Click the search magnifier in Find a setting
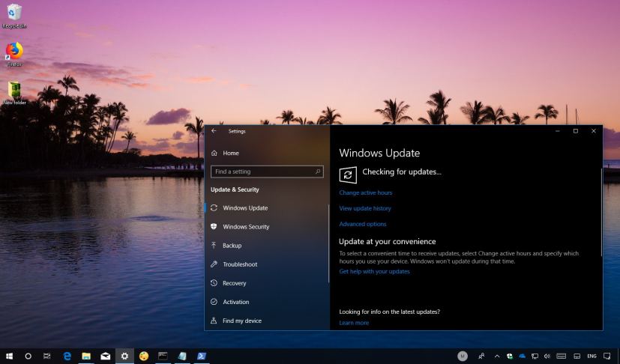 (318, 172)
